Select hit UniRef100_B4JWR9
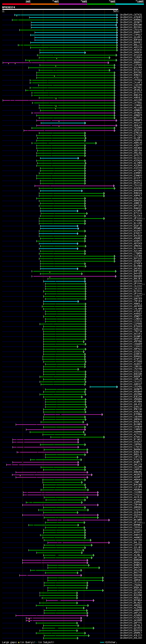 coord(131,520)
